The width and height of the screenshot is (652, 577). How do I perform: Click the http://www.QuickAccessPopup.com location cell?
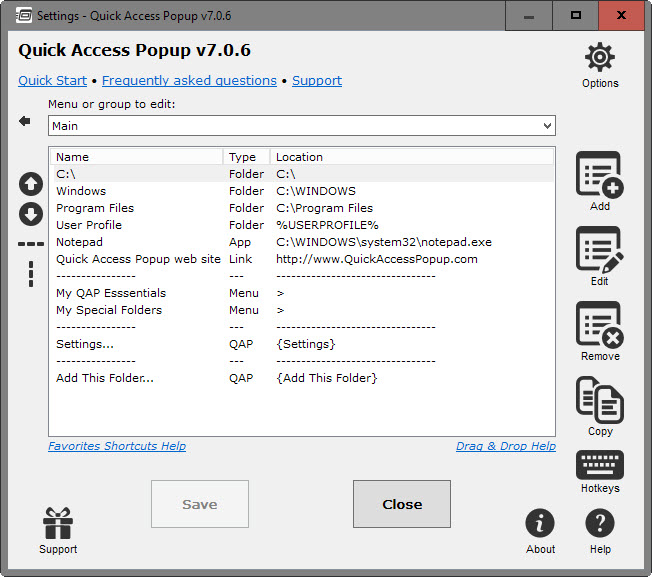click(377, 259)
